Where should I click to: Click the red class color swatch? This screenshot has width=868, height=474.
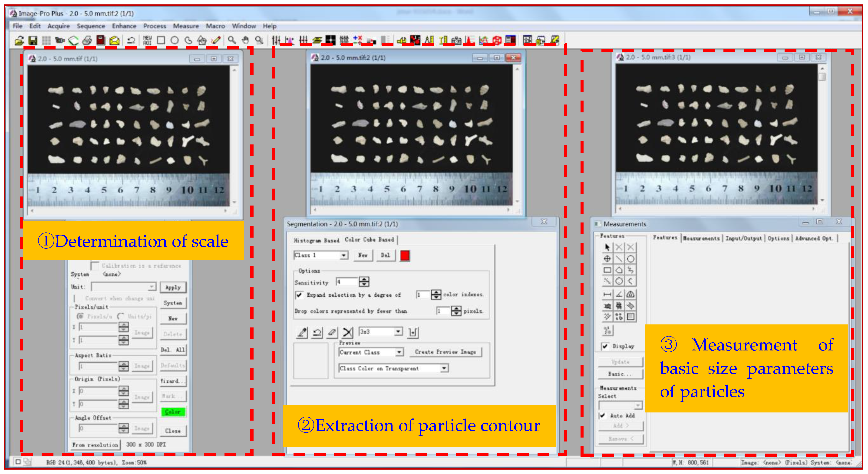(x=405, y=255)
